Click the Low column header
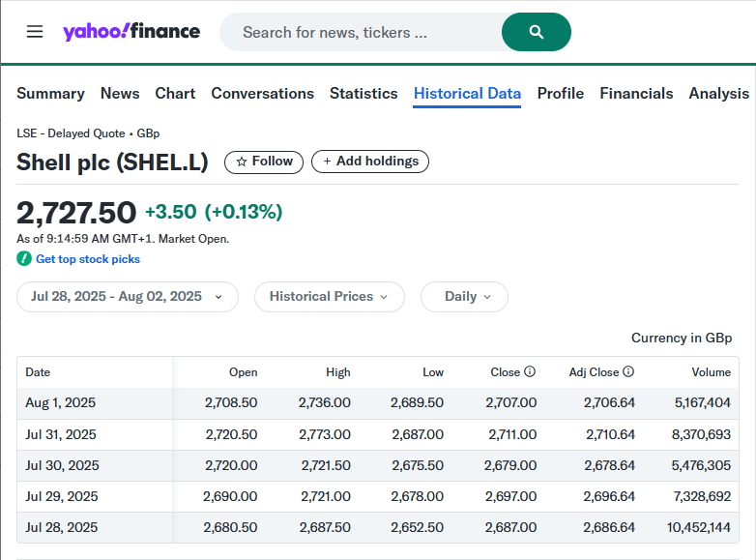Screen dimensions: 756x560 pos(433,372)
